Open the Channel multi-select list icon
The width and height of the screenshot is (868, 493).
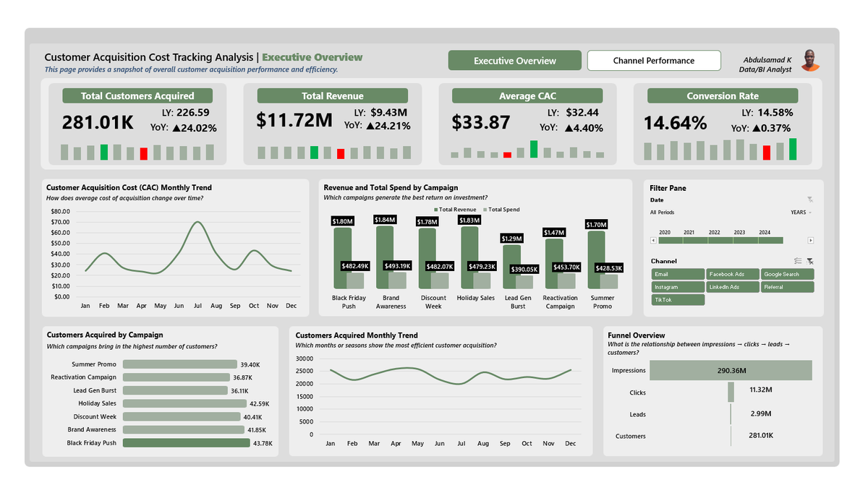798,261
